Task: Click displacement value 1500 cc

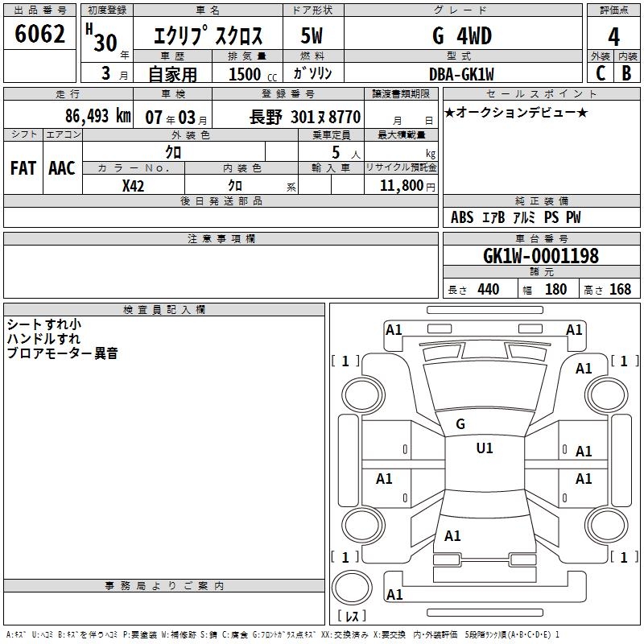Action: pos(253,74)
